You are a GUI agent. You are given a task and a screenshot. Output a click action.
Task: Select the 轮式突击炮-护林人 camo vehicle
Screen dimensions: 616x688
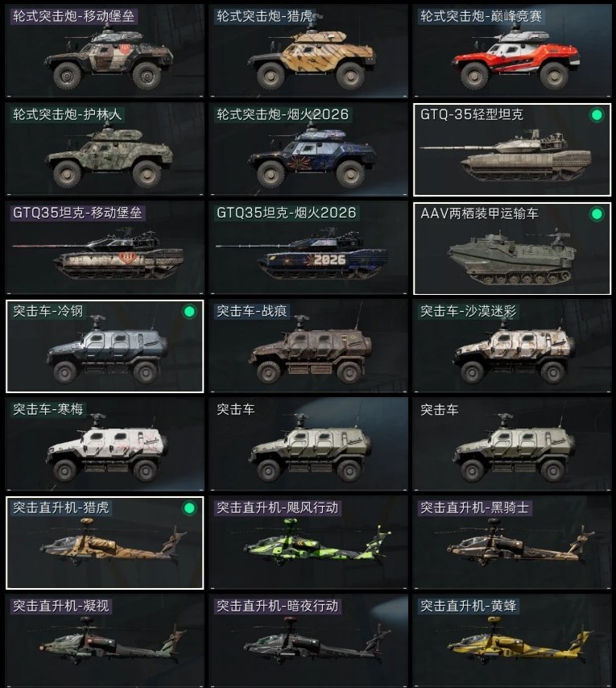[105, 150]
